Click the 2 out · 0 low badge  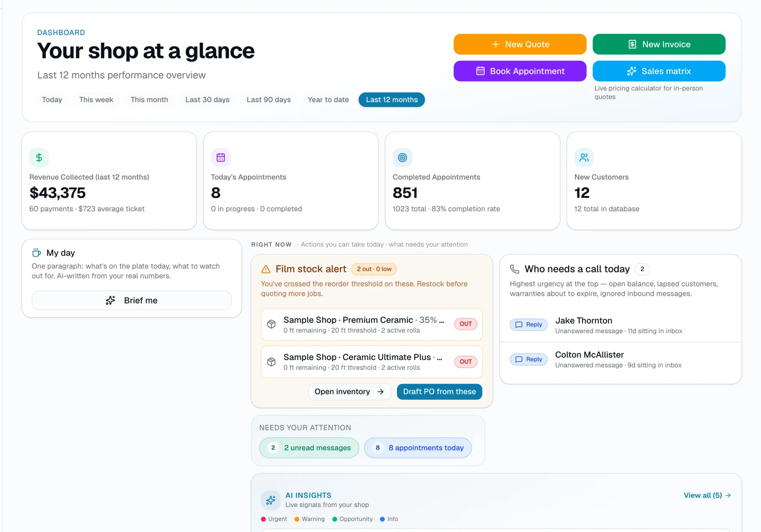[x=374, y=269]
